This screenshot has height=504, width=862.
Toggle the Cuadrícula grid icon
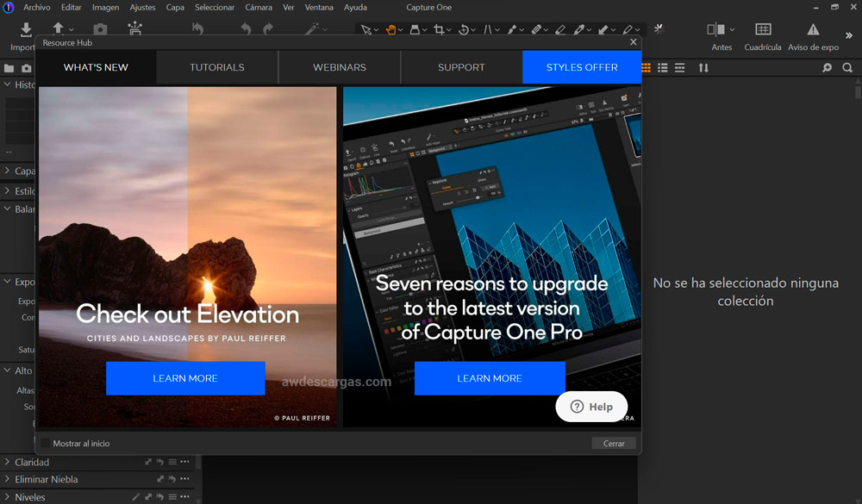[x=763, y=29]
